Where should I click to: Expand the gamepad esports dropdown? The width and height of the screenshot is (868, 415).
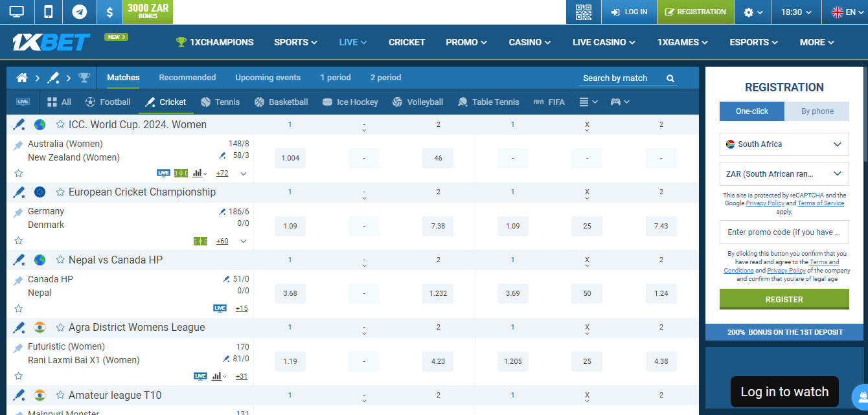click(x=620, y=102)
